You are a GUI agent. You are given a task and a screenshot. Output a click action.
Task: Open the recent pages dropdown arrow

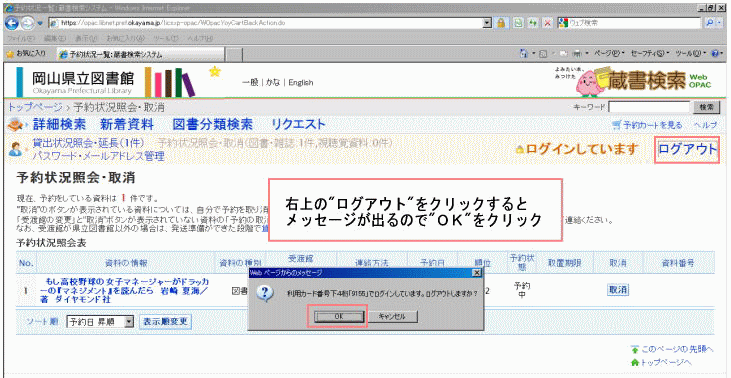click(x=40, y=23)
